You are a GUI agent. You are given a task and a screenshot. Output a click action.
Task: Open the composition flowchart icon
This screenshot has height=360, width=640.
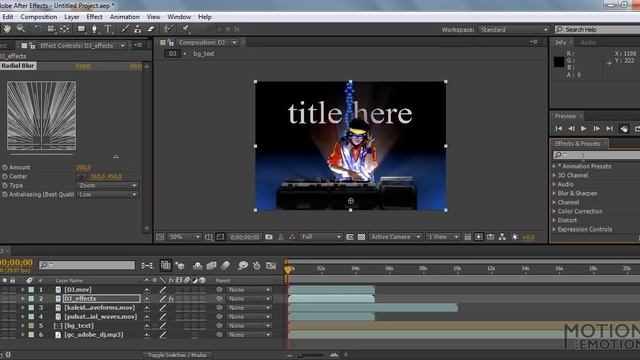coord(502,237)
